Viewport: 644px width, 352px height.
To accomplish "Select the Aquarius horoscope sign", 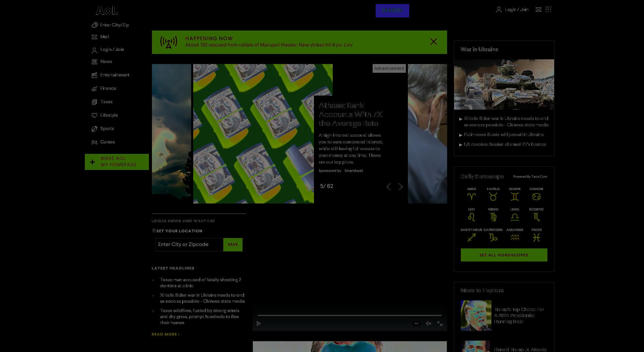I will [515, 235].
